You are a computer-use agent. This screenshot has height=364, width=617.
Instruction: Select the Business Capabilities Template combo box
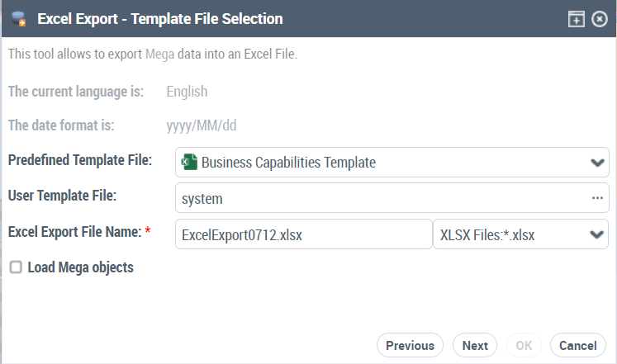click(x=380, y=163)
